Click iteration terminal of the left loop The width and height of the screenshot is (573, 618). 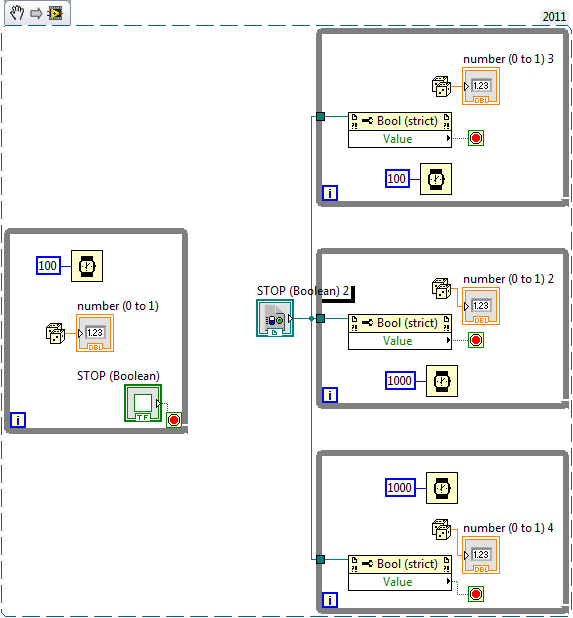[18, 420]
